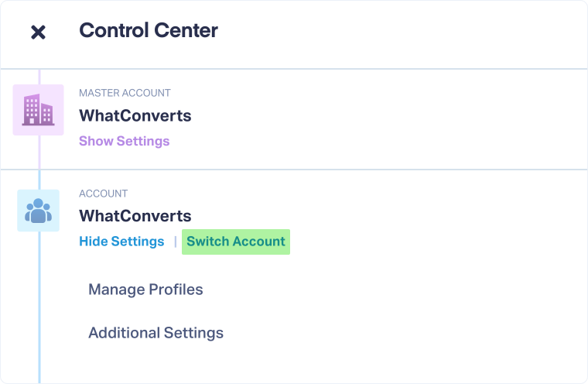Click the separator between Hide Settings and Switch Account

176,242
